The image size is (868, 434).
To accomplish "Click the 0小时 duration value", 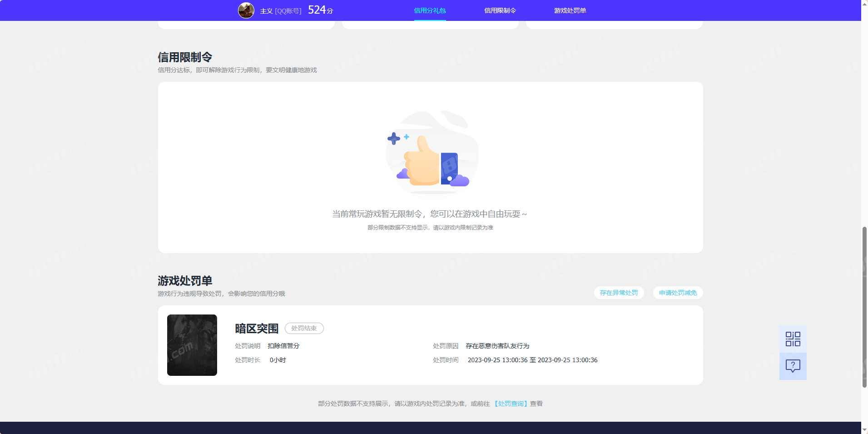I will pyautogui.click(x=278, y=360).
